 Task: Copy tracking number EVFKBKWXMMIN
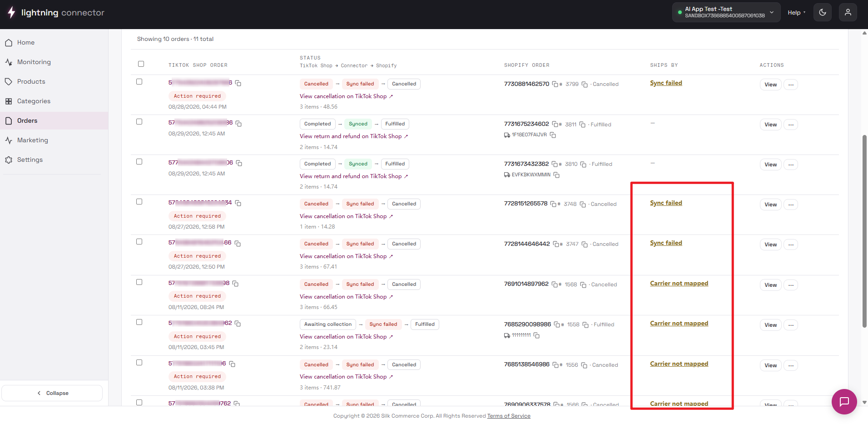556,175
